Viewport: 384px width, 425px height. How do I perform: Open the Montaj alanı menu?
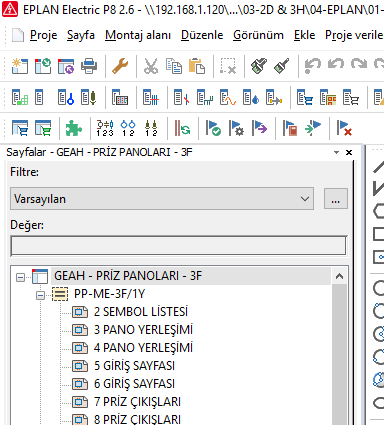pos(138,35)
